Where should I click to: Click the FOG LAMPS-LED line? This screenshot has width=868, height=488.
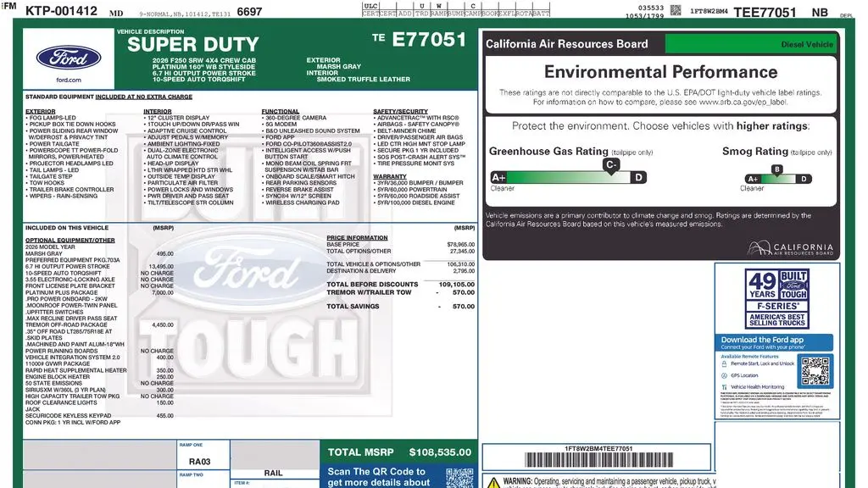(51, 118)
